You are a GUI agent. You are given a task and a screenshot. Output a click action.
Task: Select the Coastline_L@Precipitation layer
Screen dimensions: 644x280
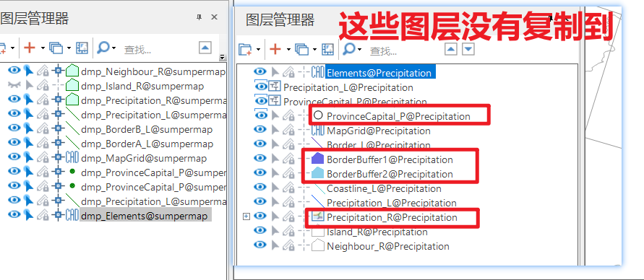tap(384, 188)
